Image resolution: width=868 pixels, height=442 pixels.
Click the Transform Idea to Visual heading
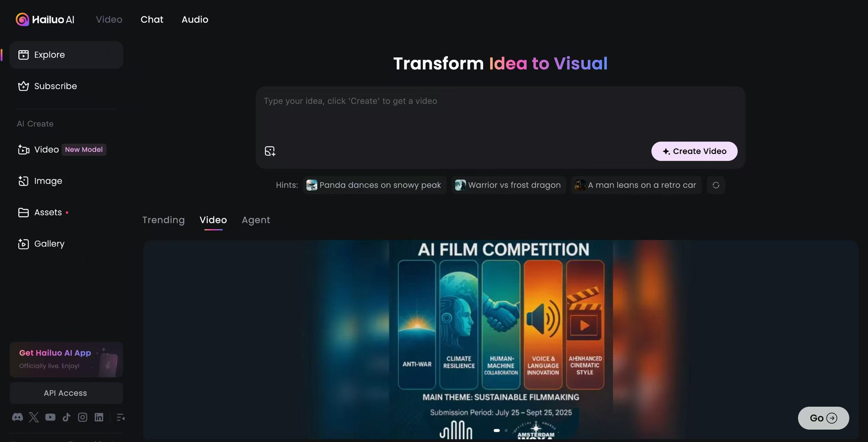click(500, 64)
